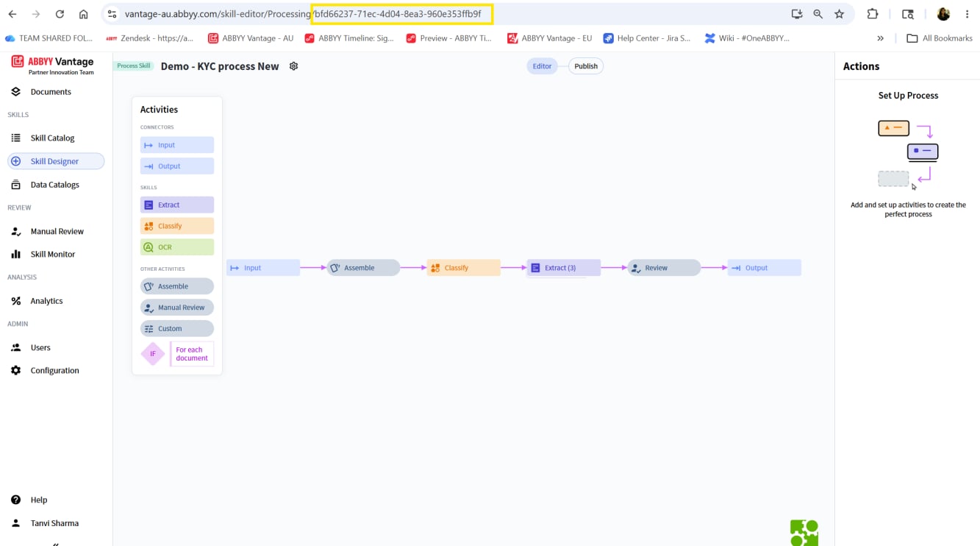Click the site info icon in address bar
This screenshot has height=546, width=980.
click(x=112, y=14)
